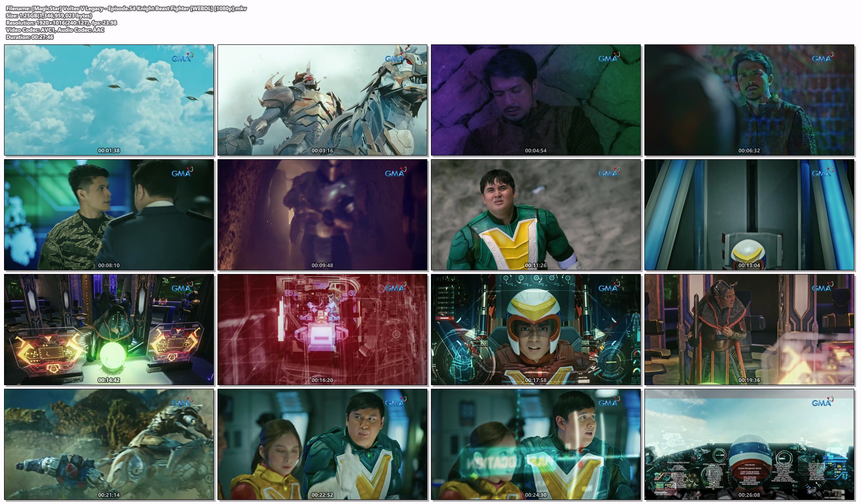
Task: Select the glowing green orb thumbnail at 00:14:42
Action: click(109, 329)
